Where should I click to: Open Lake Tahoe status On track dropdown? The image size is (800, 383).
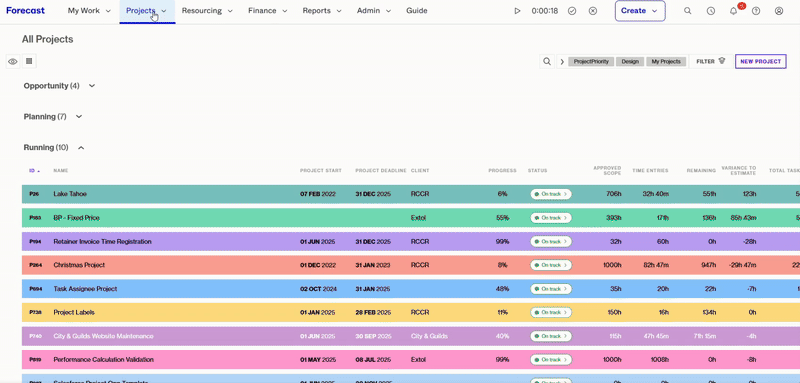click(551, 194)
